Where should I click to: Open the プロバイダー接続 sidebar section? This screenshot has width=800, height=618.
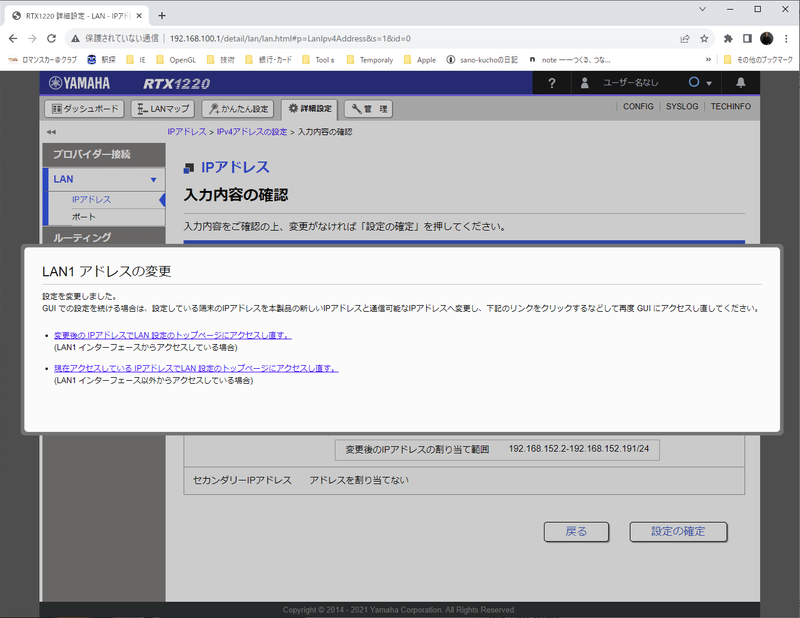point(104,155)
